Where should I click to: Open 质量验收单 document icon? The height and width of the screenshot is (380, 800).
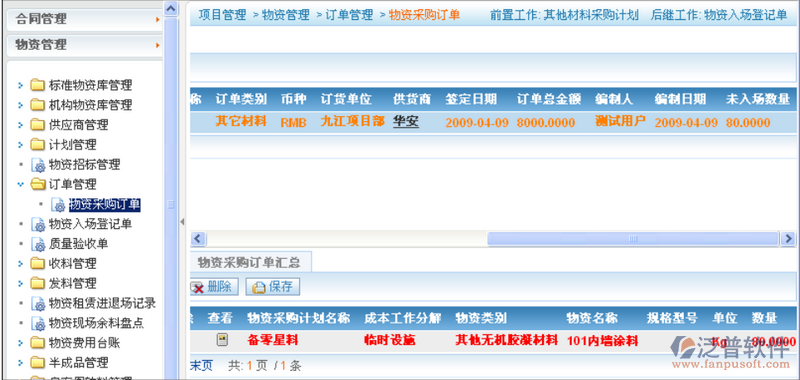tap(38, 244)
